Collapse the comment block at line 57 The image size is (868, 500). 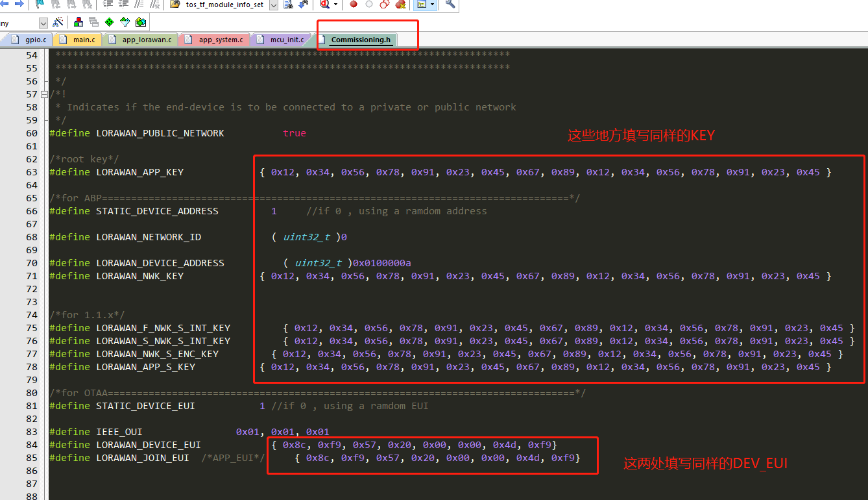click(x=44, y=94)
